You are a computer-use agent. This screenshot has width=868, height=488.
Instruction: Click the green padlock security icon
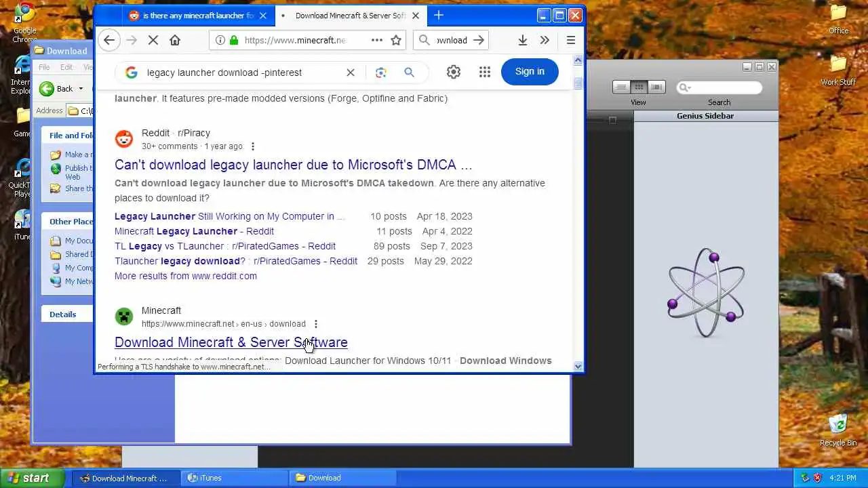[234, 40]
